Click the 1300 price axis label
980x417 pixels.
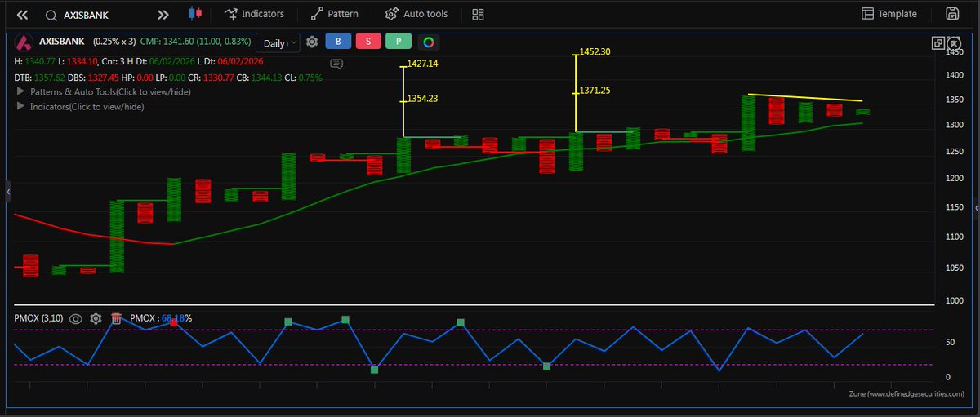(x=955, y=125)
